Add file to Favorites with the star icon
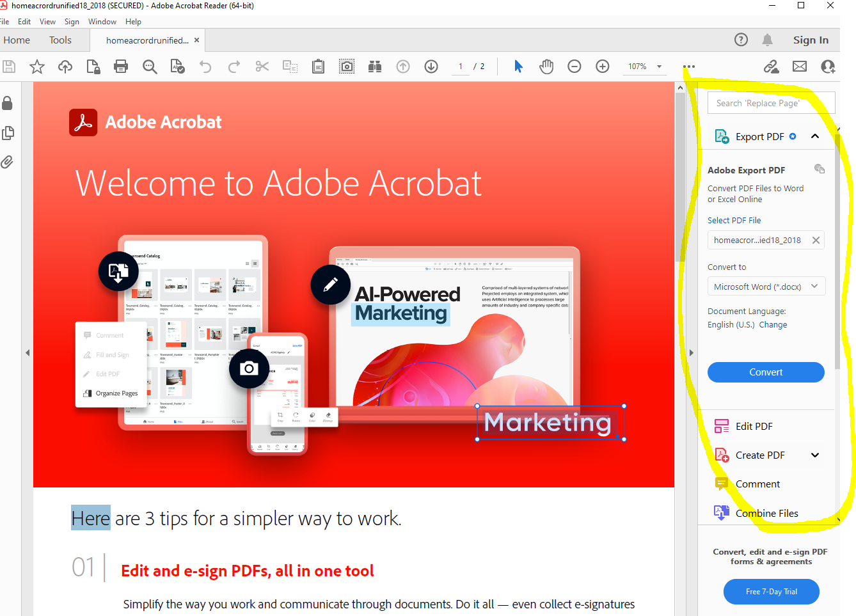856x616 pixels. [x=36, y=66]
